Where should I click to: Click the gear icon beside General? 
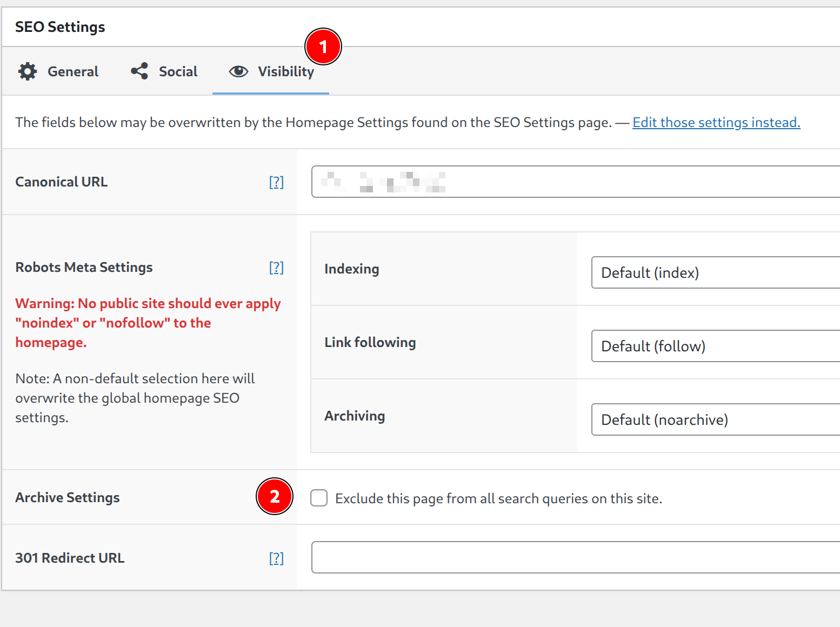(28, 71)
